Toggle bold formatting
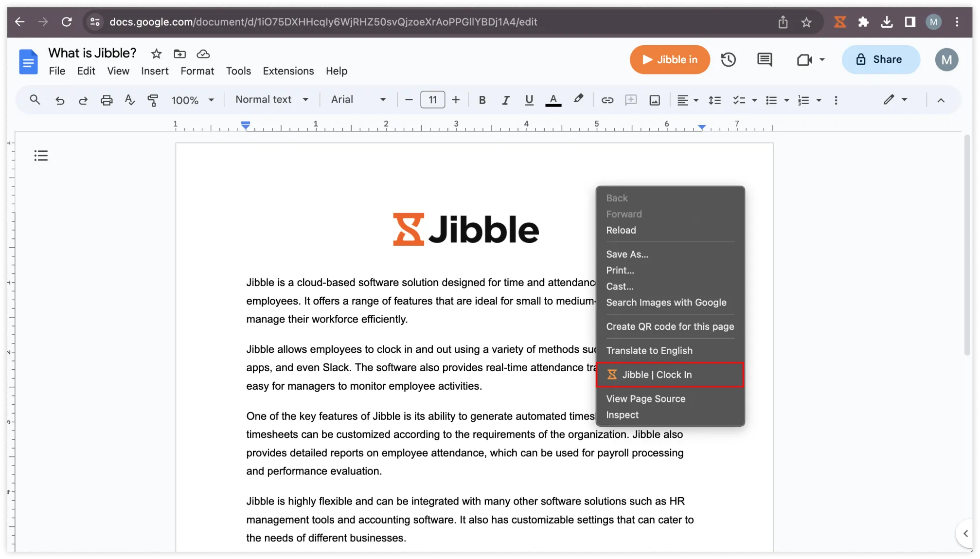This screenshot has width=980, height=559. tap(482, 100)
